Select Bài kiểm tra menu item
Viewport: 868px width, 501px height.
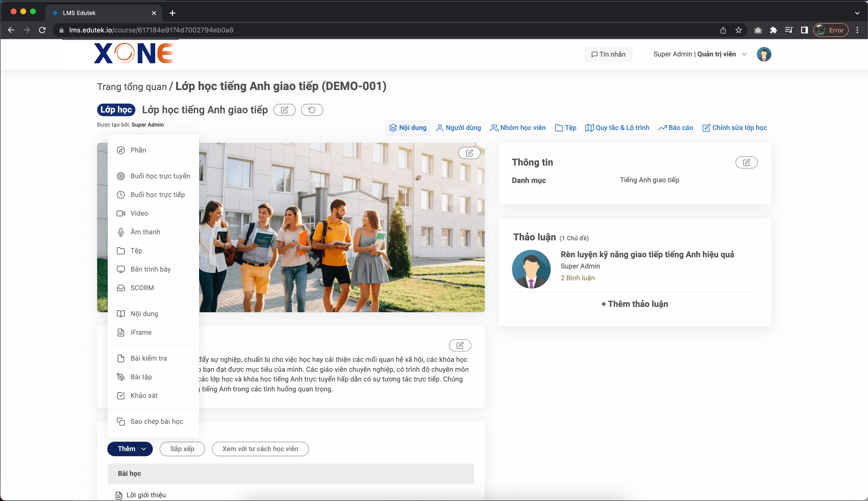pos(153,358)
